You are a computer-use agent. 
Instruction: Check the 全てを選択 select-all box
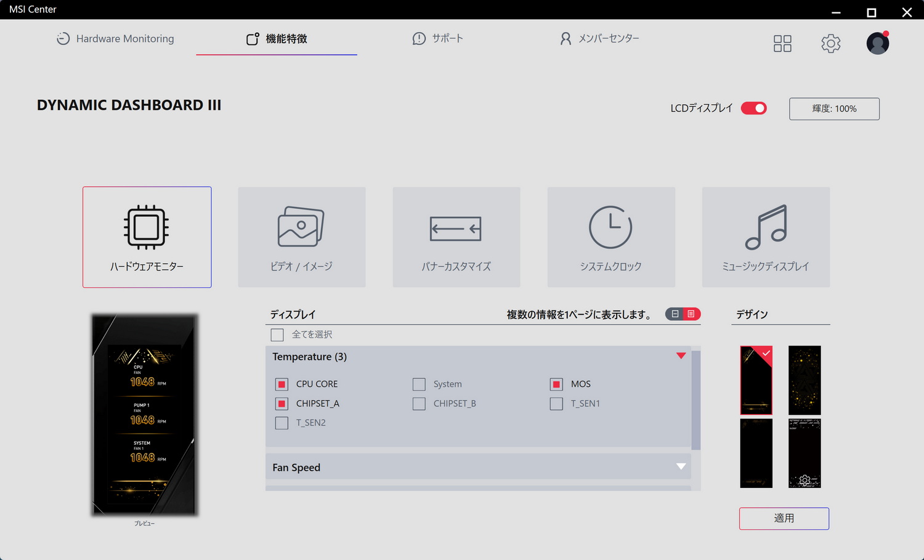[x=277, y=335]
